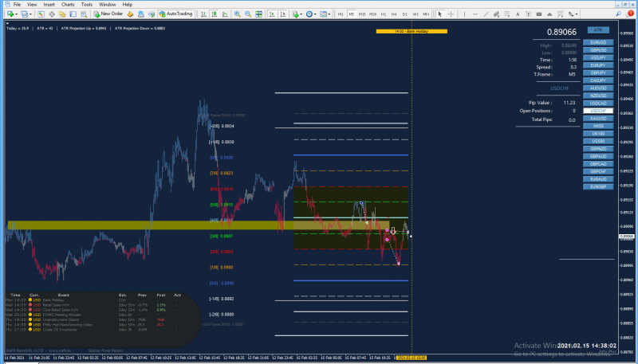Expand the Profiles dropdown arrow

pos(30,14)
